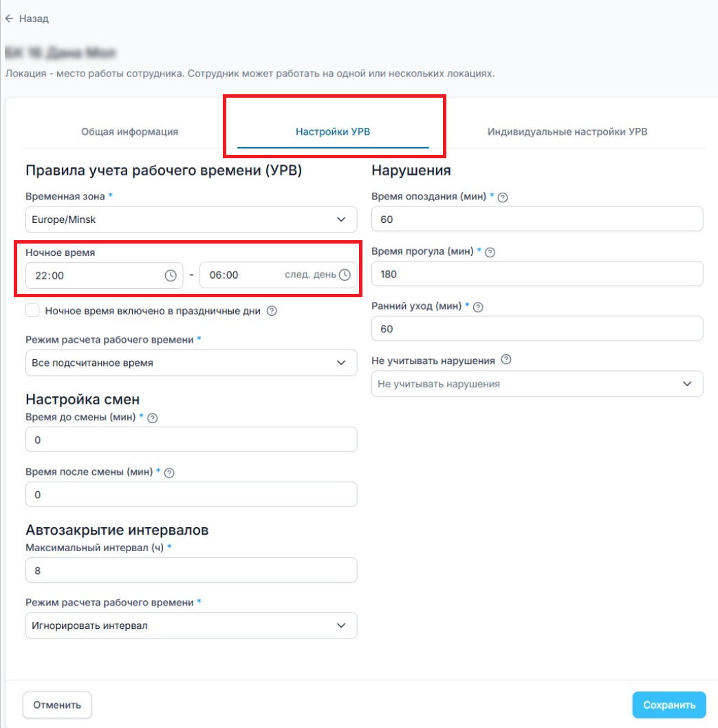The width and height of the screenshot is (718, 728).
Task: Open the Индивидуальные настройки УРВ tab
Action: coord(567,131)
